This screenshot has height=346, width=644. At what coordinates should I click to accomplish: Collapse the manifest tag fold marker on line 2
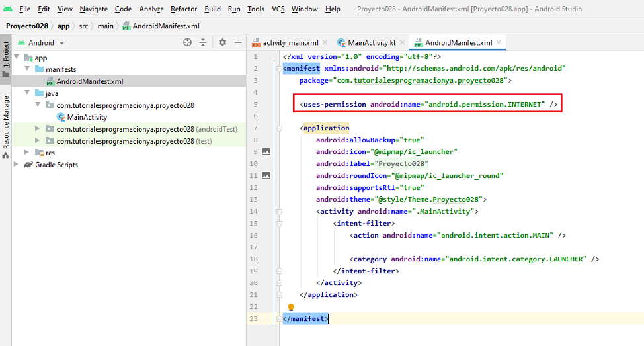click(279, 69)
